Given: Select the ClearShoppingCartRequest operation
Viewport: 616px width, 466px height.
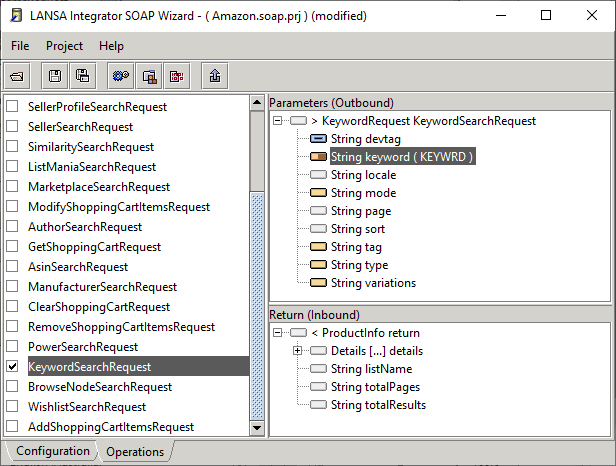Looking at the screenshot, I should click(99, 307).
